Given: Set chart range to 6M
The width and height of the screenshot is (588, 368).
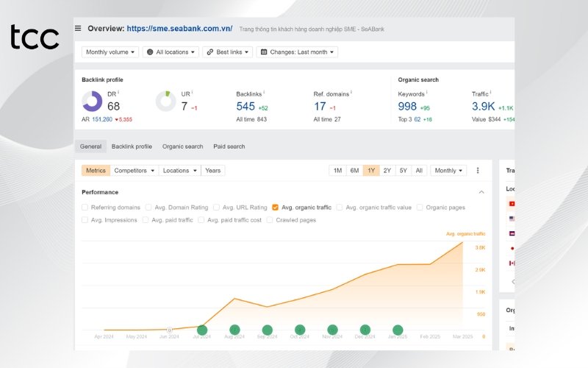Looking at the screenshot, I should pyautogui.click(x=355, y=171).
